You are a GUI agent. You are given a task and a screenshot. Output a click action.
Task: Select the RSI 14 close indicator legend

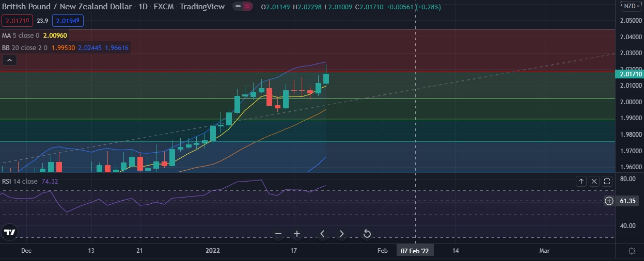coord(20,181)
